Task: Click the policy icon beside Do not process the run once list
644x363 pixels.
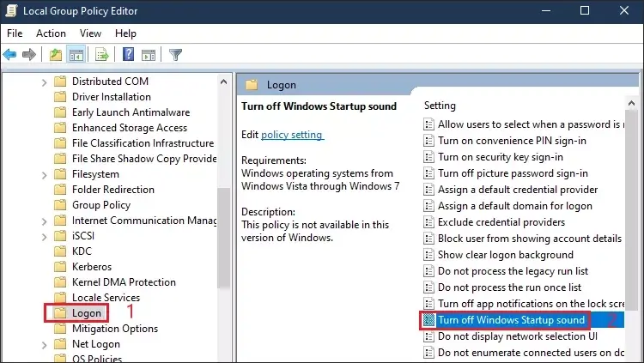Action: click(x=428, y=287)
